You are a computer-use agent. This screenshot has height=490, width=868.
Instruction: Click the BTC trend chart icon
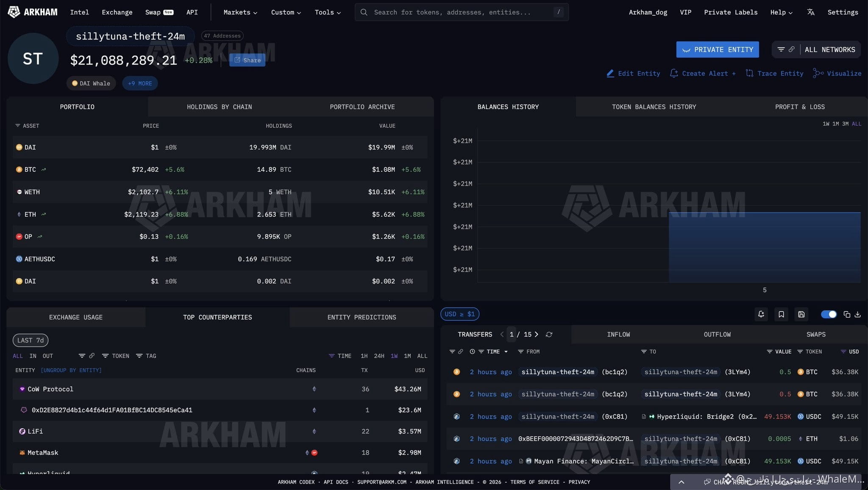pyautogui.click(x=43, y=170)
